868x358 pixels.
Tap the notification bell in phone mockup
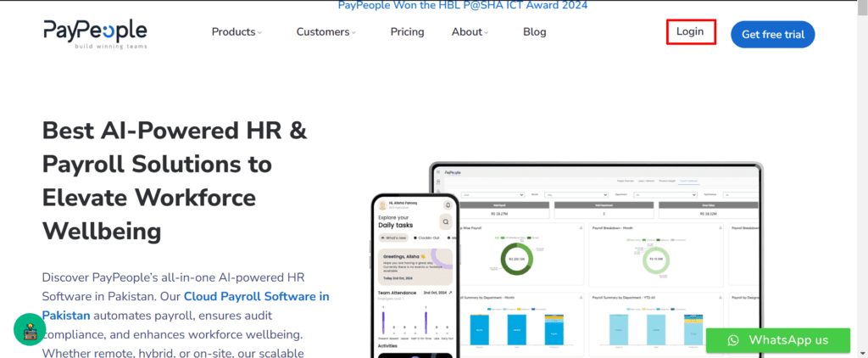pyautogui.click(x=448, y=204)
